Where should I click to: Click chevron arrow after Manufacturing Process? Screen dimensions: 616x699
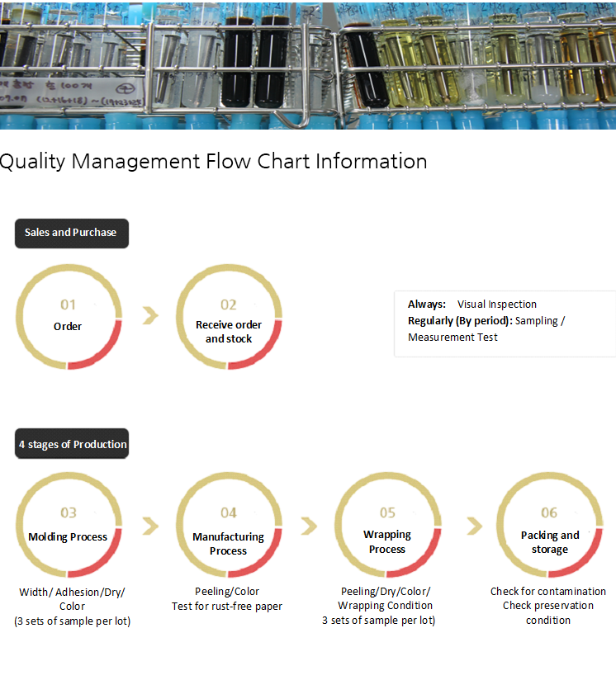tap(309, 526)
